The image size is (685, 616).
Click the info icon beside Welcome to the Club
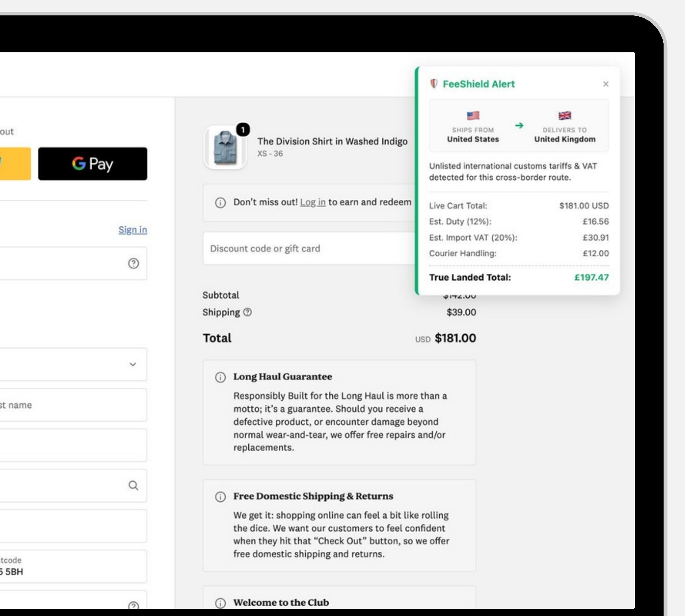coord(220,603)
